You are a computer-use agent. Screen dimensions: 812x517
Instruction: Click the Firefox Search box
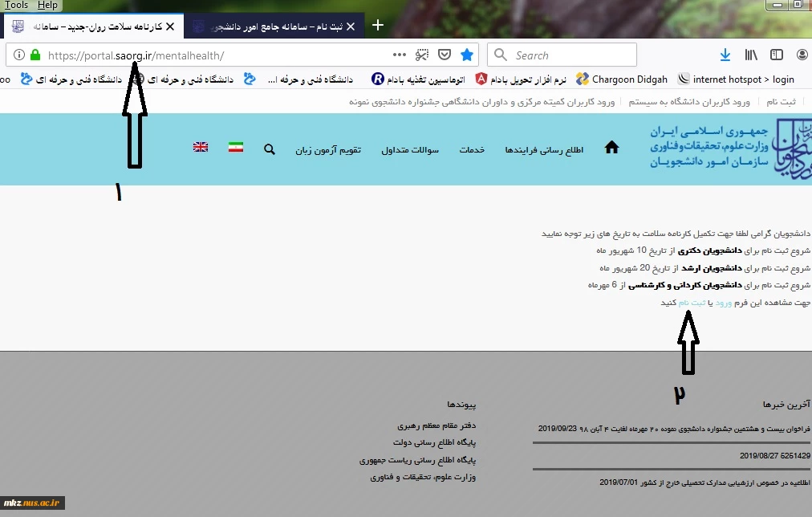pyautogui.click(x=562, y=55)
